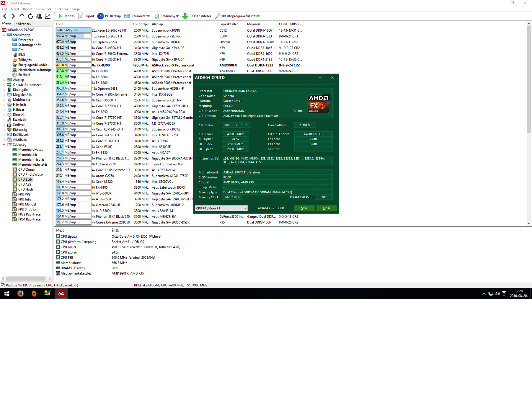The height and width of the screenshot is (395, 532).
Task: Sort by the Alaplap column header
Action: 184,24
